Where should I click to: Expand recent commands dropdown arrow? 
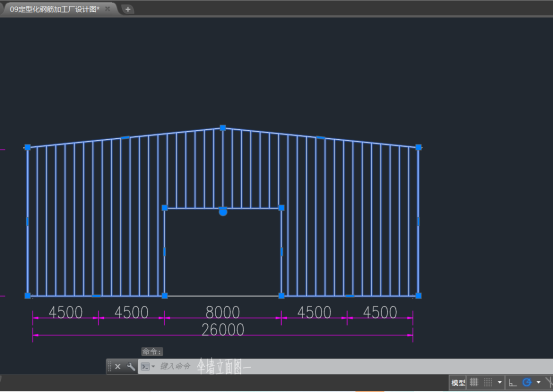tap(153, 367)
